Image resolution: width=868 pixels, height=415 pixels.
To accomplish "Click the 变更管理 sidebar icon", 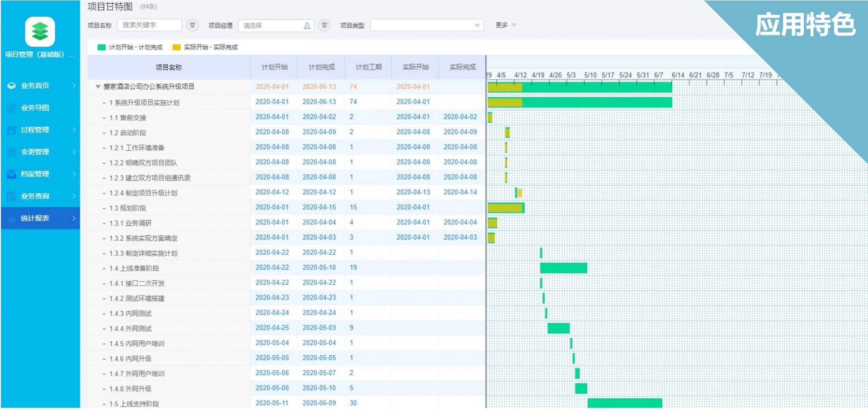I will pyautogui.click(x=12, y=152).
